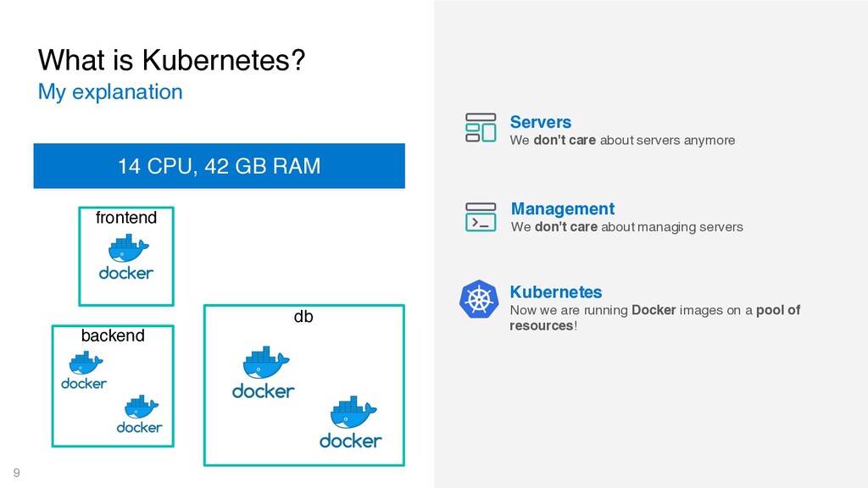Click the "pool of resources" description text
The image size is (868, 488).
click(655, 318)
